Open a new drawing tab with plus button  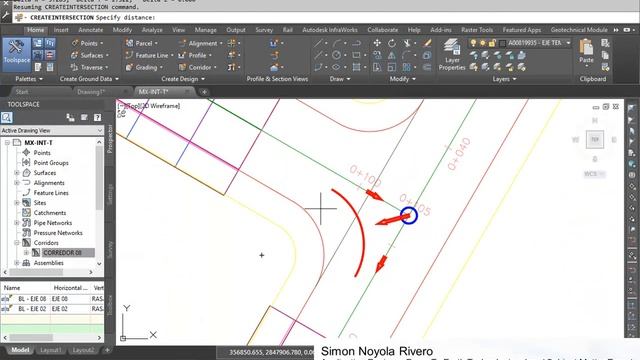[204, 92]
